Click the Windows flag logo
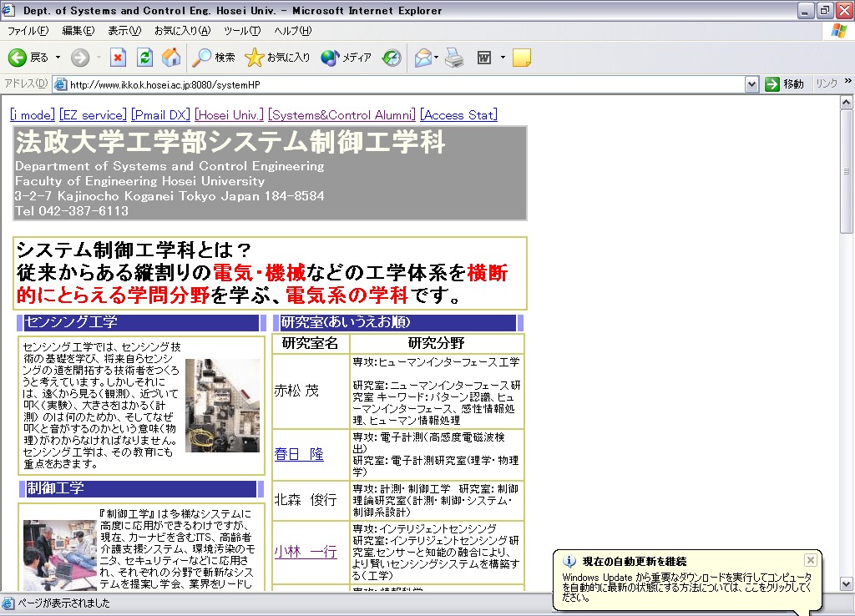855x616 pixels. (838, 31)
